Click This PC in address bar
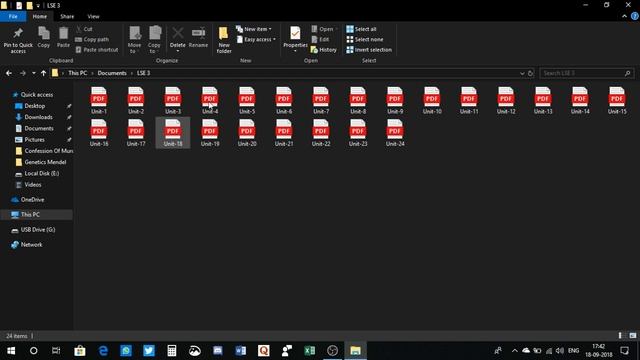The width and height of the screenshot is (640, 360). pos(78,73)
